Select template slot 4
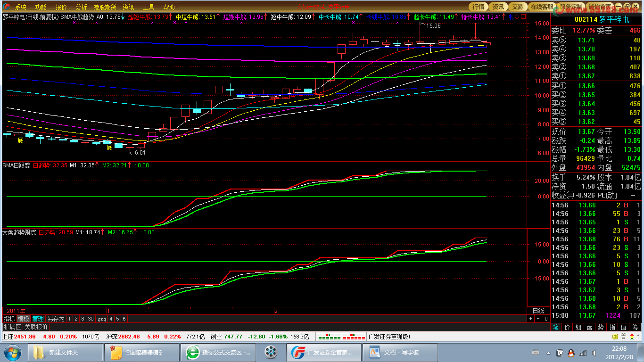This screenshot has width=644, height=362. 111,319
